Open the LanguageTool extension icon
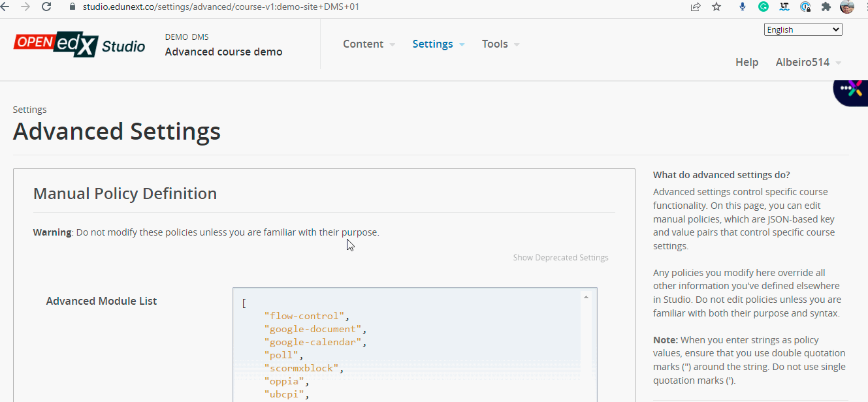 coord(784,7)
